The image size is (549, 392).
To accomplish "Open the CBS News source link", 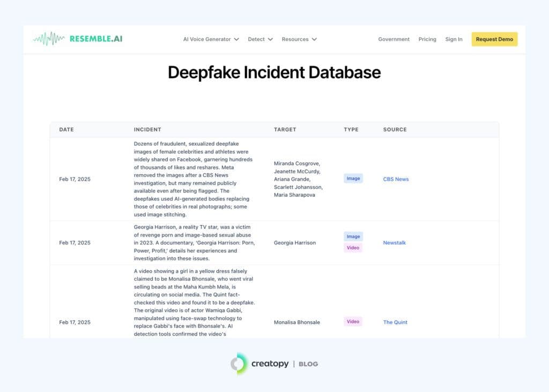I will 395,179.
